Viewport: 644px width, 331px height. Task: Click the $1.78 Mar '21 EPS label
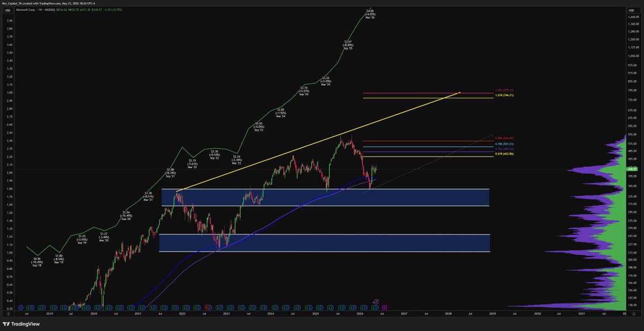coord(148,196)
